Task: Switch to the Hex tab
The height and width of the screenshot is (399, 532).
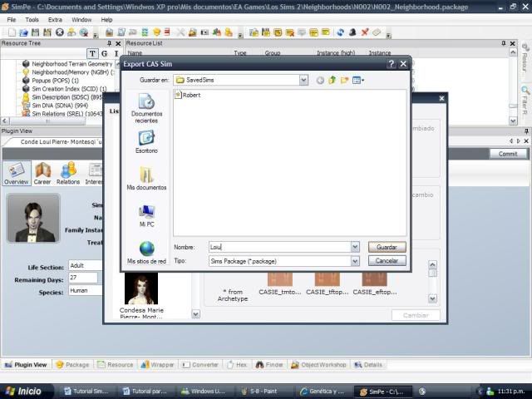Action: click(237, 365)
